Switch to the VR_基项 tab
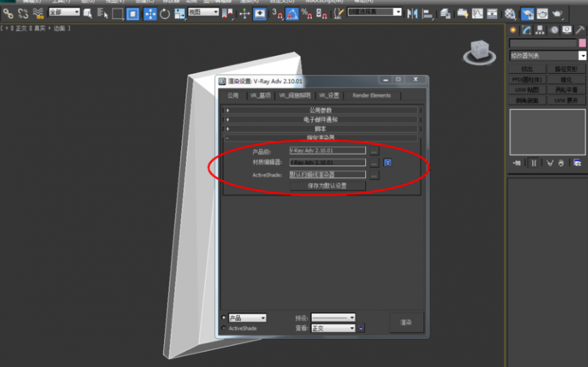The height and width of the screenshot is (367, 588). (260, 96)
